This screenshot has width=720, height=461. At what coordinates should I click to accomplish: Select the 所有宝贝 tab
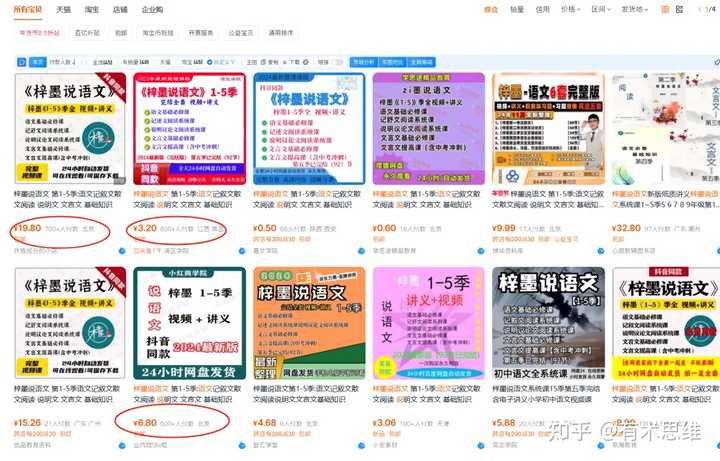(x=28, y=9)
